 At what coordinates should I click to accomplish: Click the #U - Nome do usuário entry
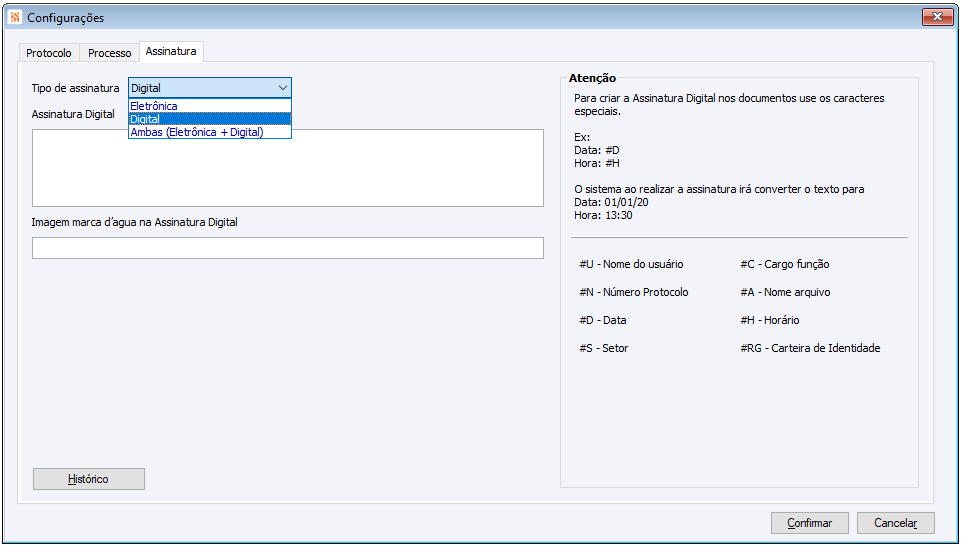point(631,264)
